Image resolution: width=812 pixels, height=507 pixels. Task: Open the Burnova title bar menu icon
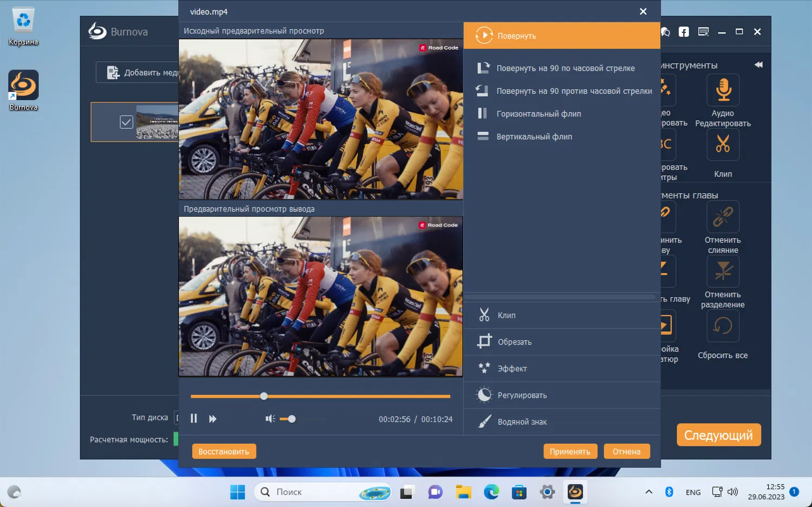point(704,32)
